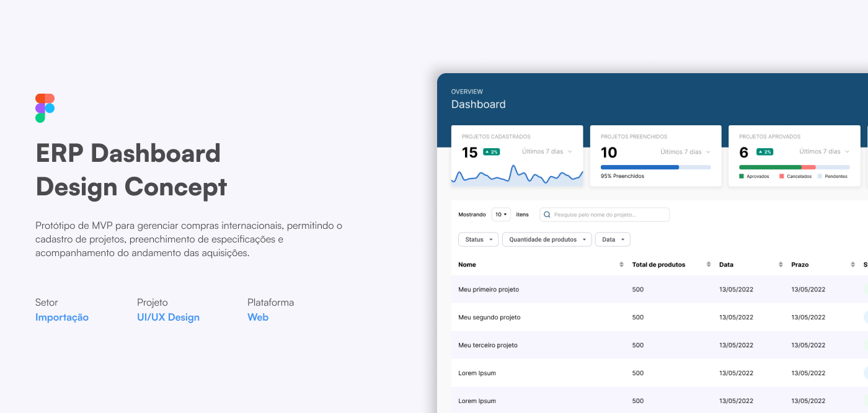Click the Web platform link
The height and width of the screenshot is (413, 868).
(x=258, y=318)
